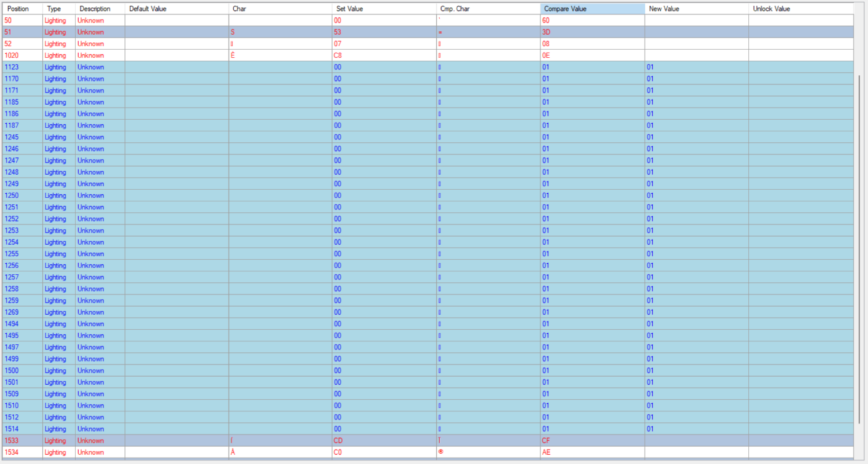The image size is (868, 464).
Task: Click Compare Value cell 3D in row 51
Action: click(x=593, y=32)
